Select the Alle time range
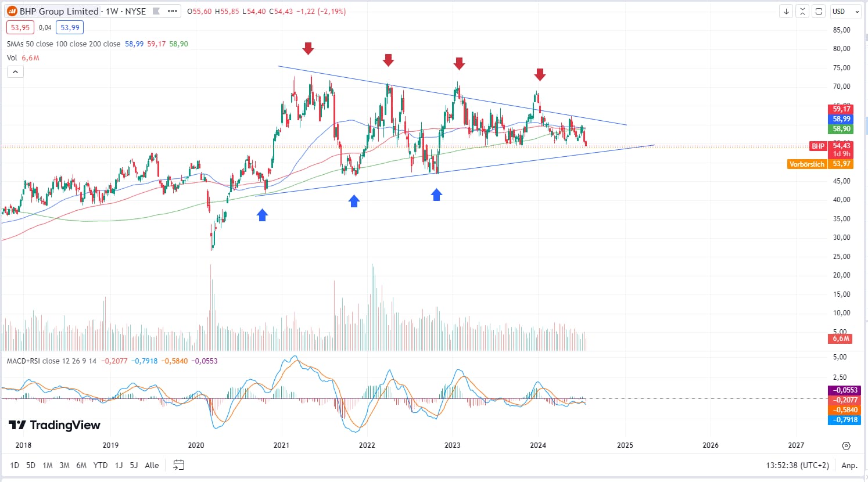 pos(152,465)
